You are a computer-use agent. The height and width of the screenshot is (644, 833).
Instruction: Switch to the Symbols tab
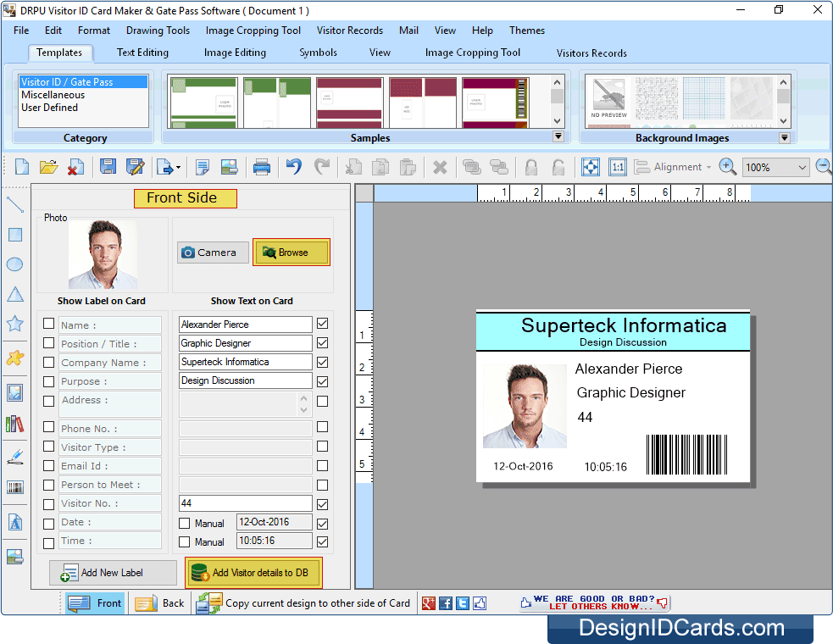tap(318, 53)
